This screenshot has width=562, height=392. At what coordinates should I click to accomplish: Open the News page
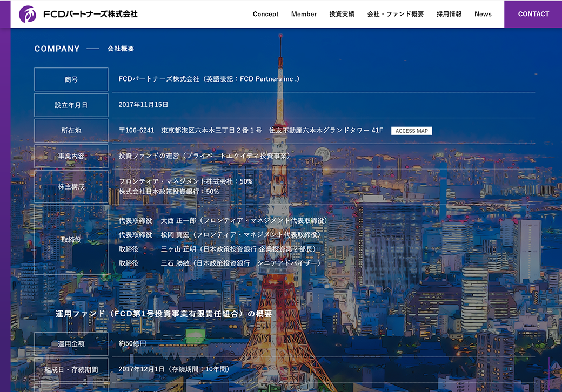[x=483, y=14]
